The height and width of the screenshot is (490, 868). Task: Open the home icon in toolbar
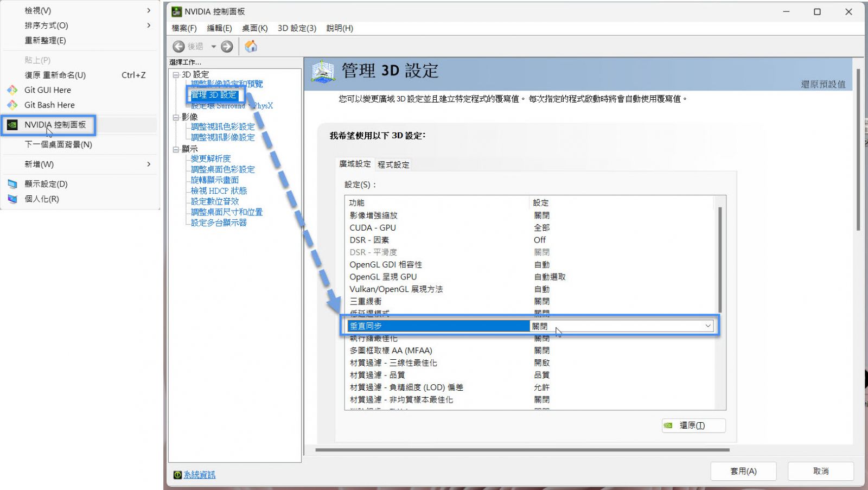pos(251,47)
